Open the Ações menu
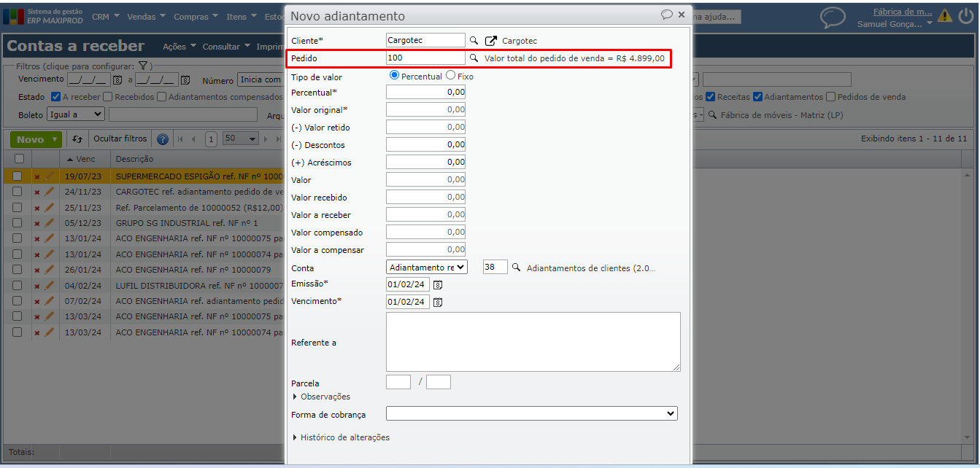Screen dimensions: 980x468 [x=179, y=47]
